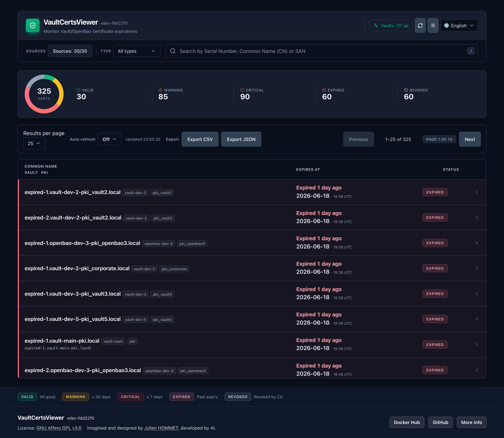504x438 pixels.
Task: Click the refresh icon button in header
Action: [420, 25]
